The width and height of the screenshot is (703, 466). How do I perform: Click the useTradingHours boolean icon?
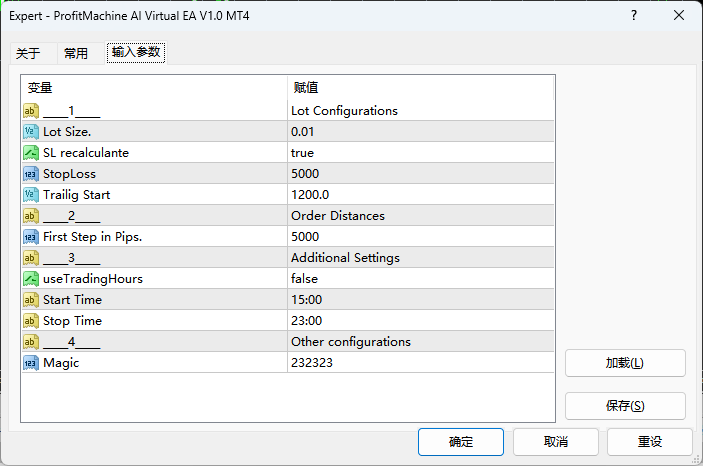pos(31,279)
